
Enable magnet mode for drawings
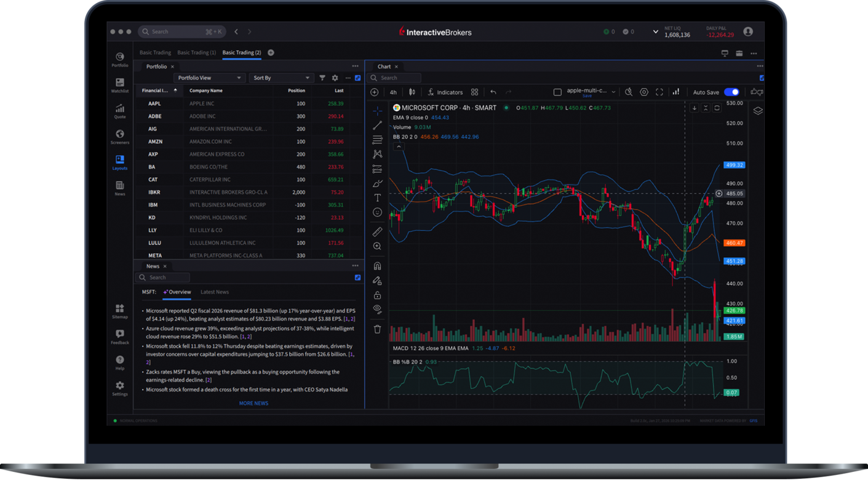tap(377, 265)
